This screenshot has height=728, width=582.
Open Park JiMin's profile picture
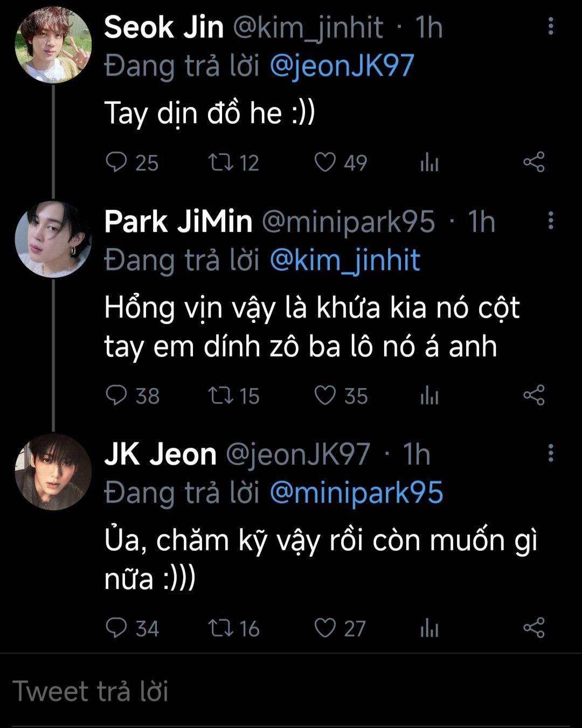click(x=53, y=239)
